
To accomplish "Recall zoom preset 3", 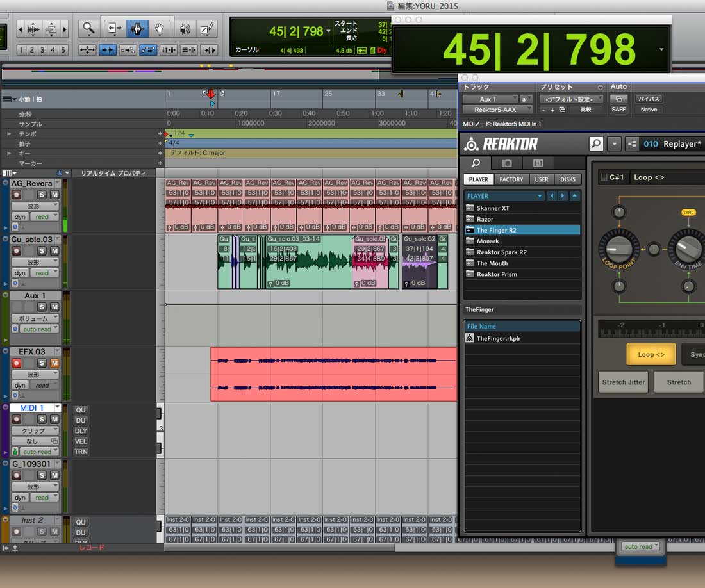I will click(42, 50).
